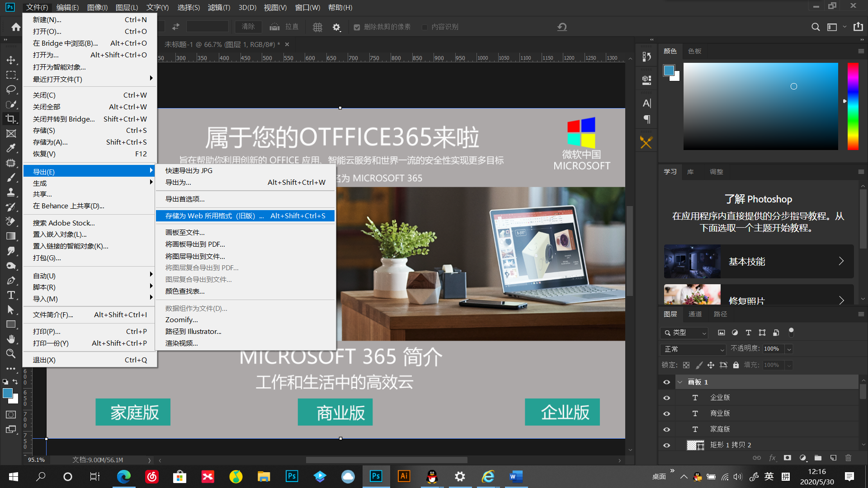Hide the 画板 1 artboard visibility
This screenshot has height=488, width=868.
[667, 382]
